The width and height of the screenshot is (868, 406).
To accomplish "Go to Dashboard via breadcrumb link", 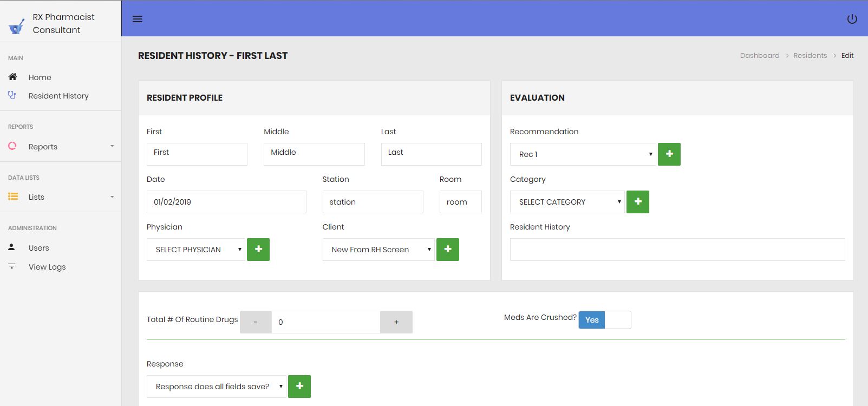I will [759, 56].
